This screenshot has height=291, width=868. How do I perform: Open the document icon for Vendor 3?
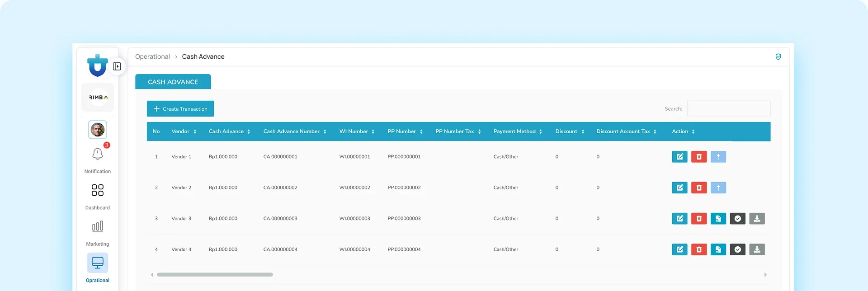pyautogui.click(x=718, y=219)
